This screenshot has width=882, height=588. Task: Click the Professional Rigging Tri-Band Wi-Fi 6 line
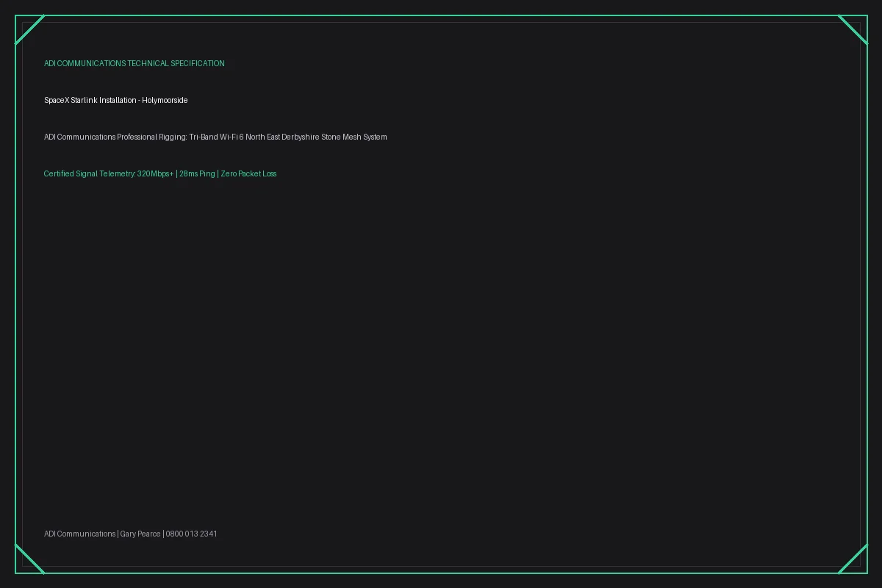click(215, 137)
